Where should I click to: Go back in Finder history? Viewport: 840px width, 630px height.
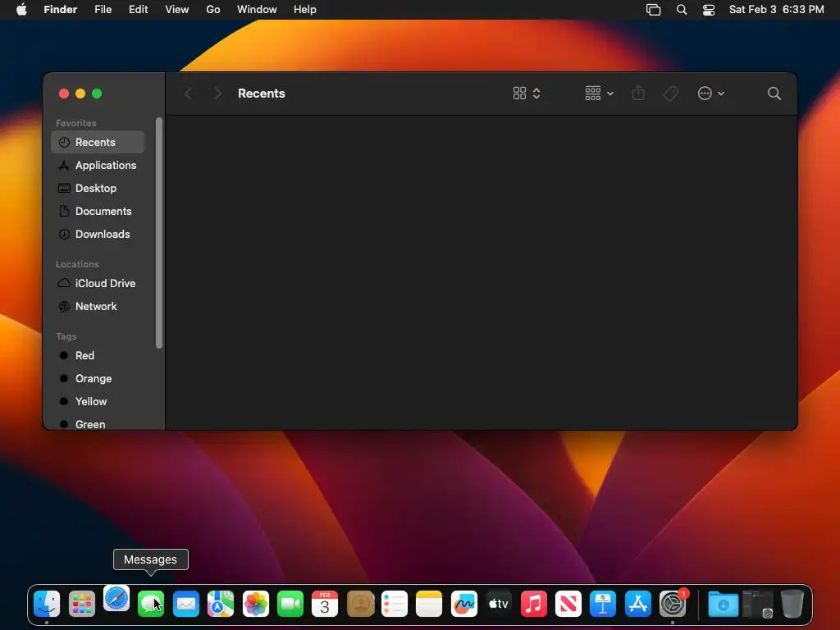coord(188,94)
